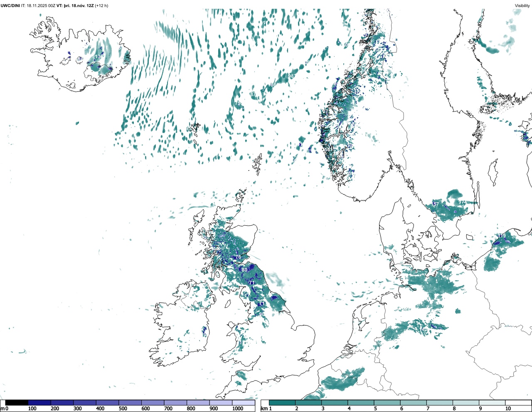
Task: Click the '(+12 h)' forecast offset text
Action: click(x=101, y=5)
